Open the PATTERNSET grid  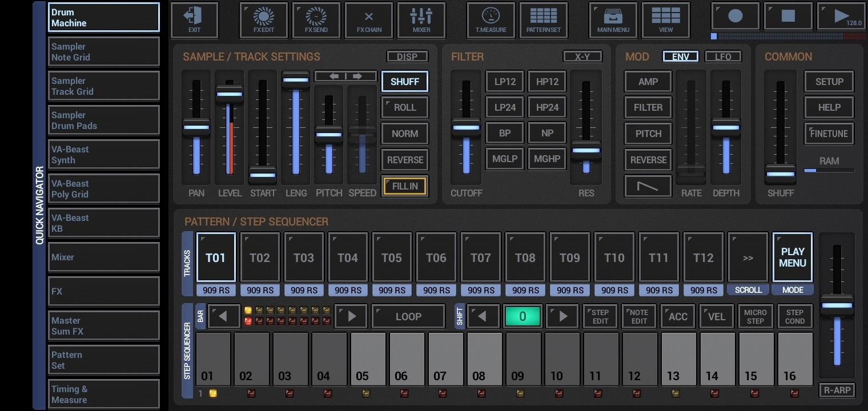tap(544, 20)
